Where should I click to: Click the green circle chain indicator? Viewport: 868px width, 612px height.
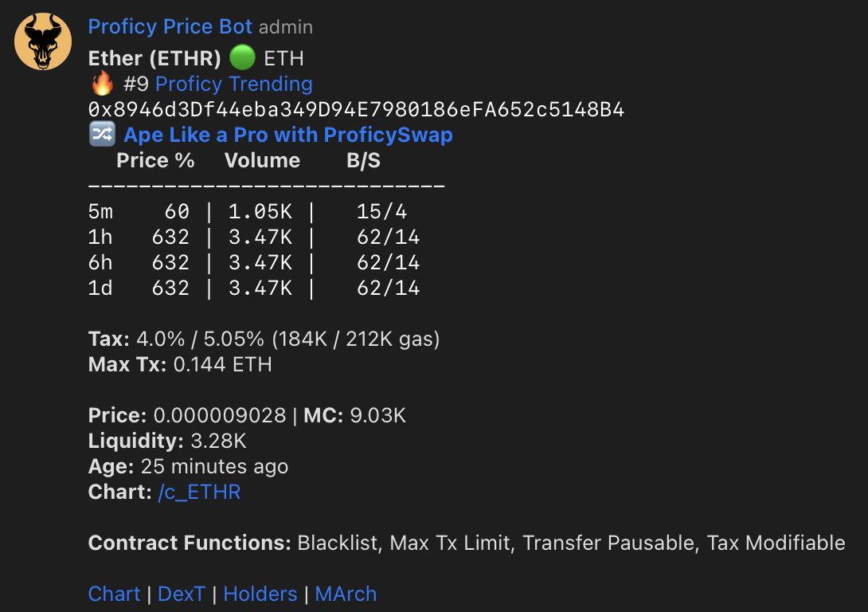(x=242, y=58)
